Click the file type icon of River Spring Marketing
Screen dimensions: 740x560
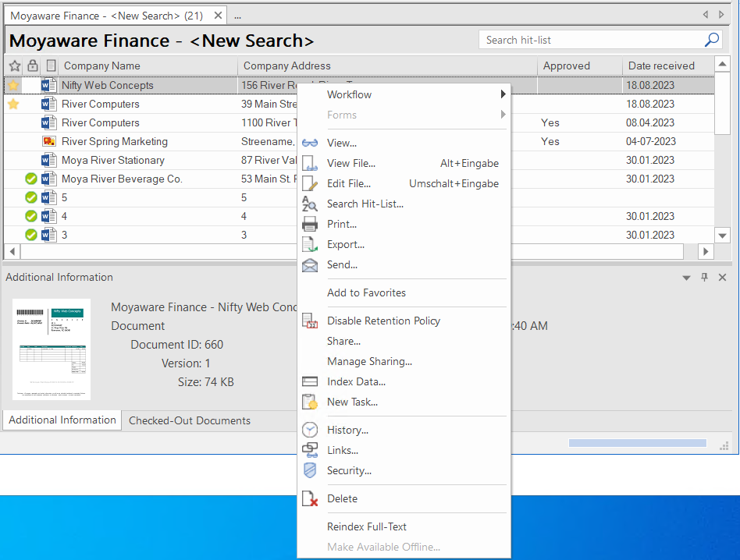tap(48, 141)
